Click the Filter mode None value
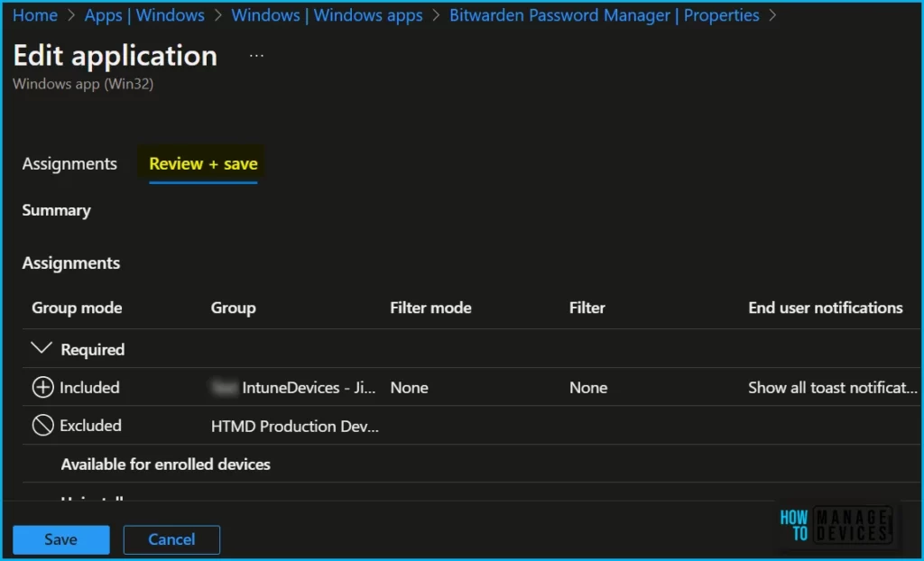Viewport: 924px width, 561px height. click(409, 388)
